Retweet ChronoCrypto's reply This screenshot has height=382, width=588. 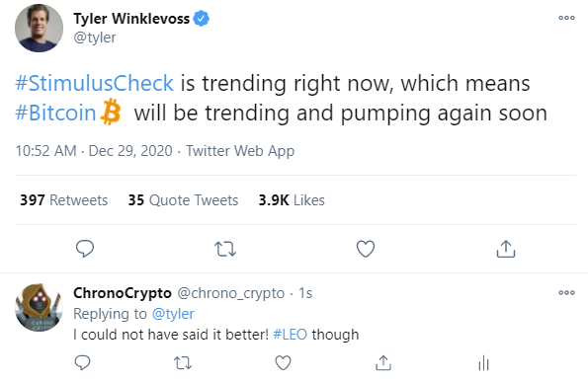pos(183,363)
